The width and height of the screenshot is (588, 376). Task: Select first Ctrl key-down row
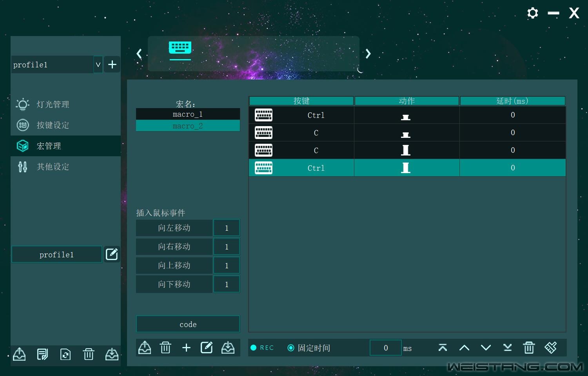click(x=407, y=115)
